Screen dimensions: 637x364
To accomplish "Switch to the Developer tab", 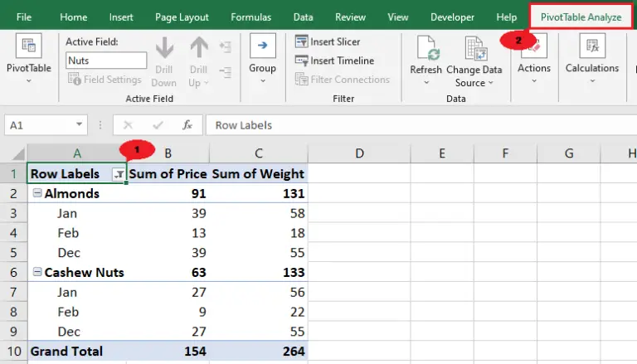I will coord(452,17).
